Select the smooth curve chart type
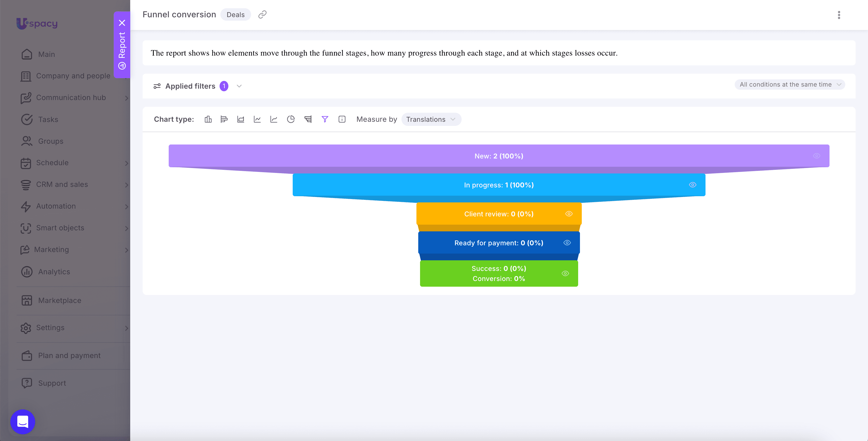The height and width of the screenshot is (441, 868). click(274, 119)
